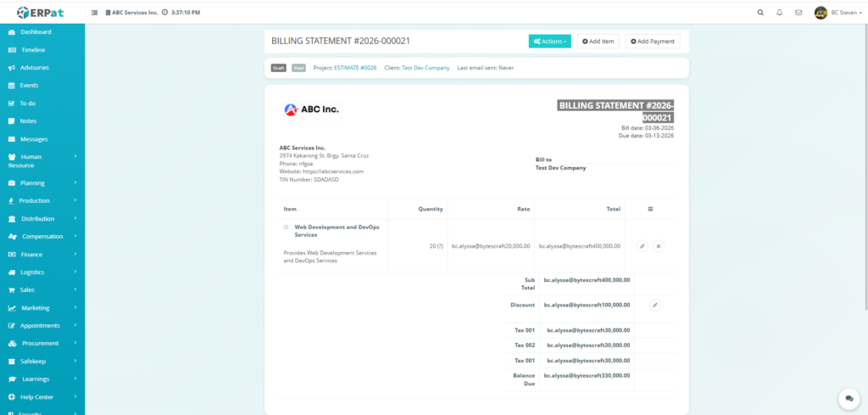Click the edit pencil icon for item row
Screen dimensions: 868x415
pos(642,246)
